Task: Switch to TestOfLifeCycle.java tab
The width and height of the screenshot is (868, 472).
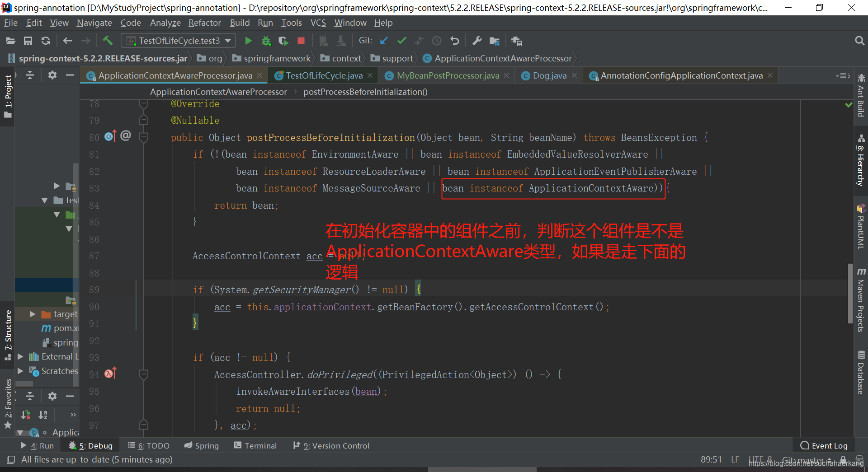Action: coord(324,76)
